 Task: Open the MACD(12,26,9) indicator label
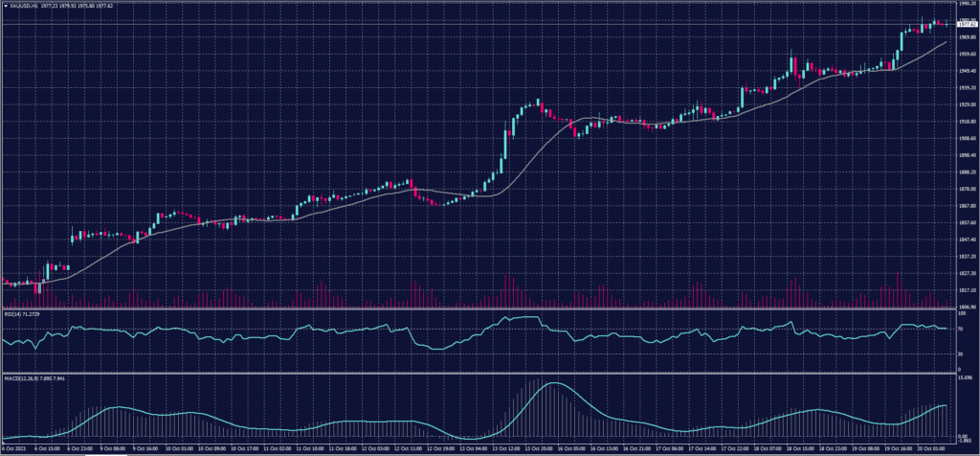click(20, 377)
